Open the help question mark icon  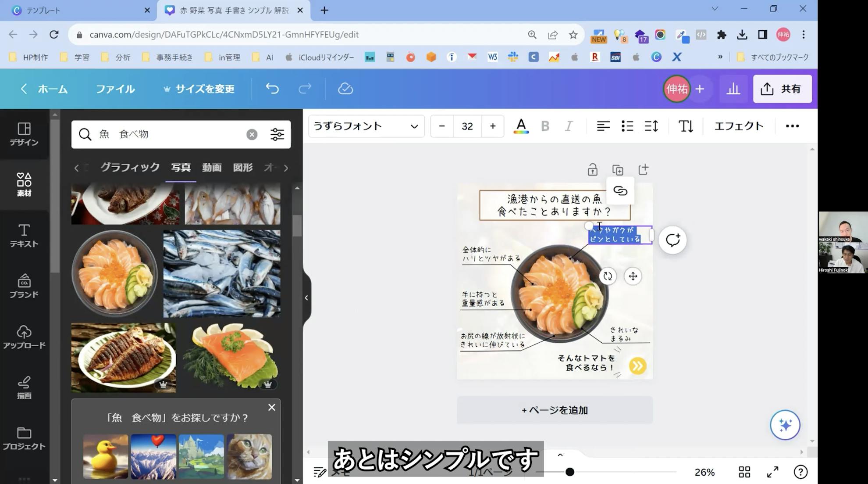(800, 472)
